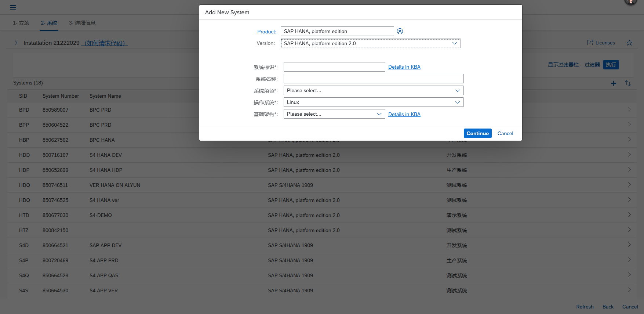Switch to the 1- 安装 tab
Image resolution: width=644 pixels, height=314 pixels.
(x=21, y=23)
